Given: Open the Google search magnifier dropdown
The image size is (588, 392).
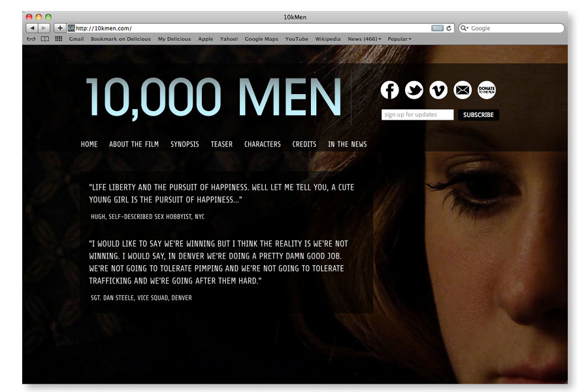Looking at the screenshot, I should pos(465,28).
